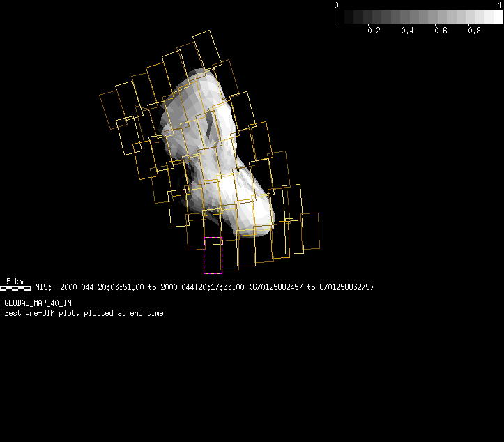Click the NIS start time 2000-044T20:03:51.00
Viewport: 504px width, 442px height.
click(102, 287)
